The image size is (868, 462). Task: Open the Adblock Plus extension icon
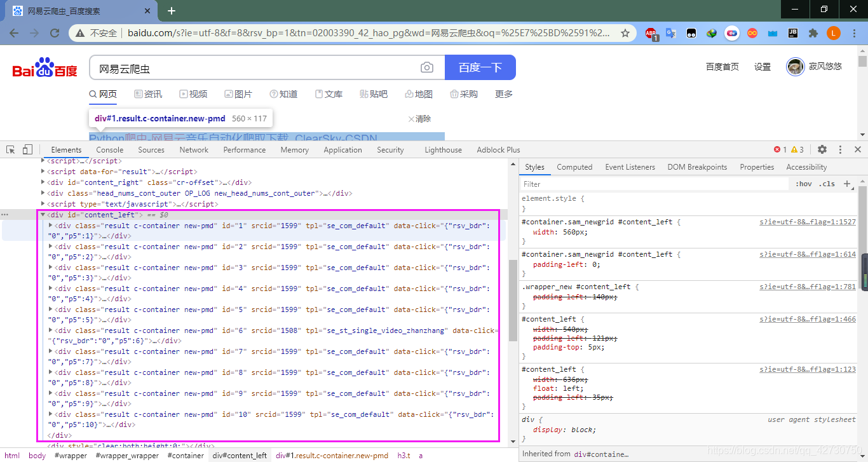[x=651, y=34]
